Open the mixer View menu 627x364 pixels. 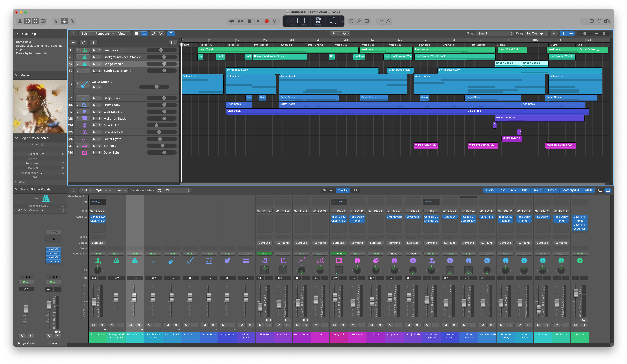pyautogui.click(x=121, y=190)
